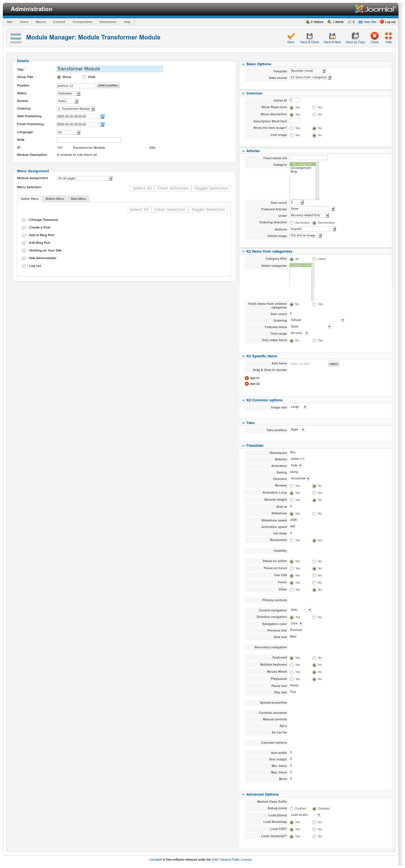This screenshot has height=868, width=405.
Task: Click the Category list scrollbar
Action: click(x=317, y=181)
